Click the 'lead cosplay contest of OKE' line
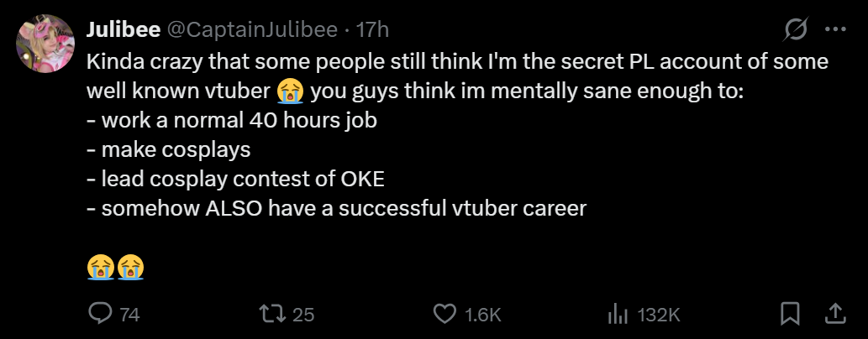The height and width of the screenshot is (339, 868). point(235,180)
